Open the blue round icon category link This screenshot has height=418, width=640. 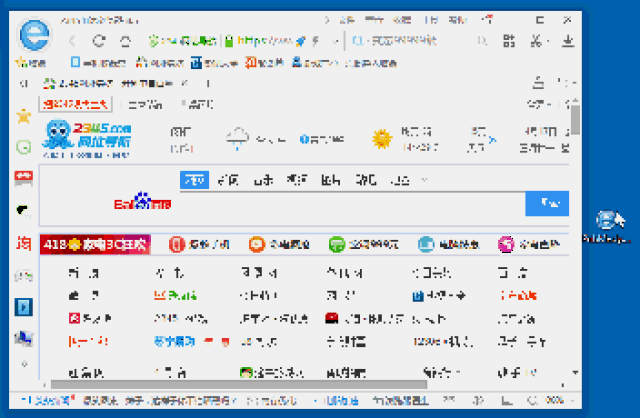point(448,245)
